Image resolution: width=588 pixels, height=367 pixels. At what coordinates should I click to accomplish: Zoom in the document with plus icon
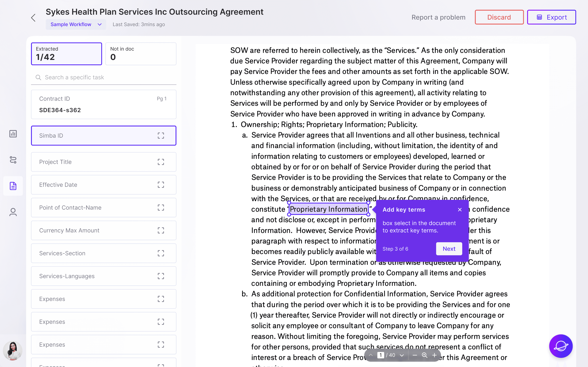pyautogui.click(x=434, y=355)
